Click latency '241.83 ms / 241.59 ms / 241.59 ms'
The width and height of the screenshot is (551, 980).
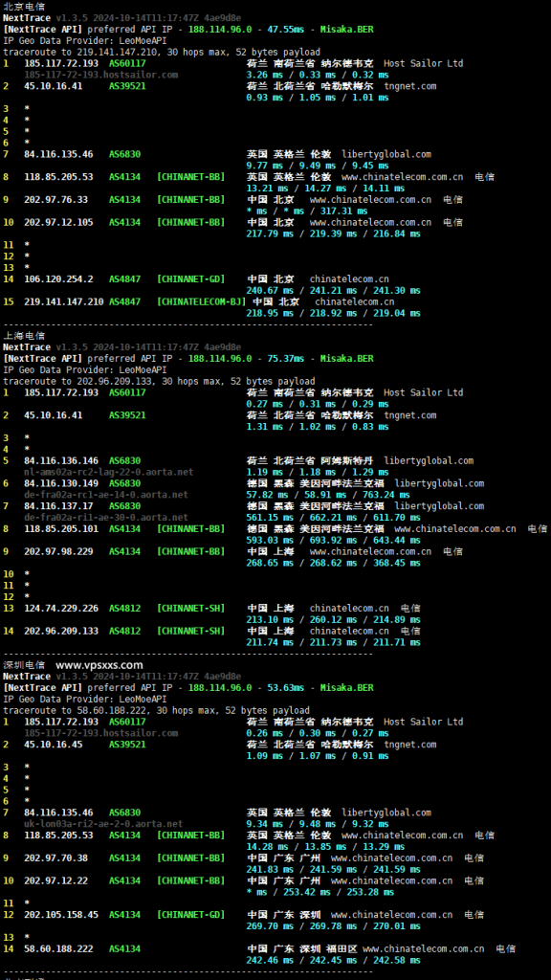(334, 870)
